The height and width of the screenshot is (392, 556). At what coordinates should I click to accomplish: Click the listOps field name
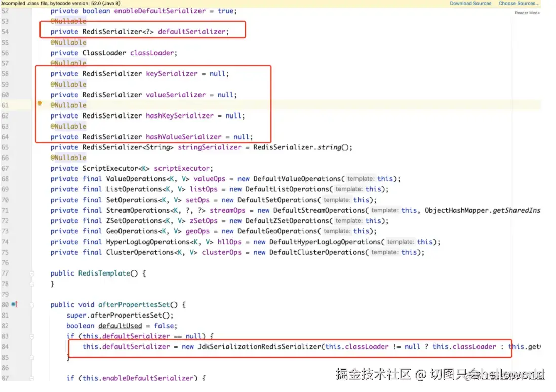[x=204, y=189]
